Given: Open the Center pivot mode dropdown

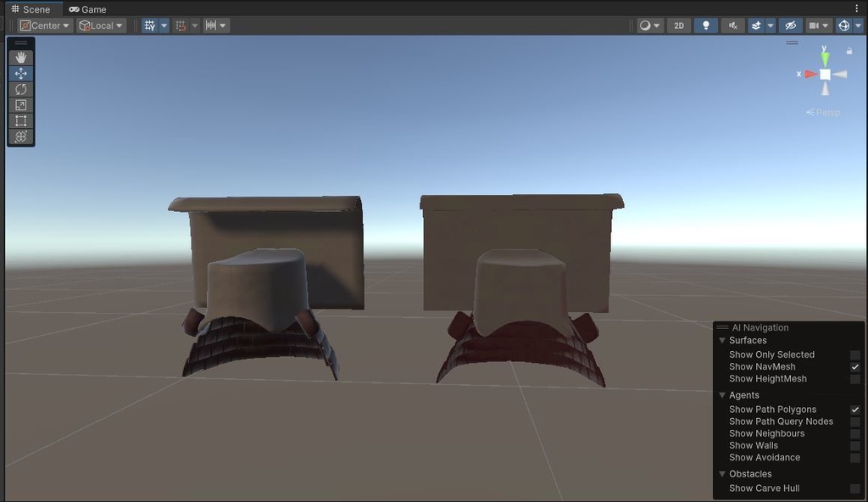Looking at the screenshot, I should (44, 25).
